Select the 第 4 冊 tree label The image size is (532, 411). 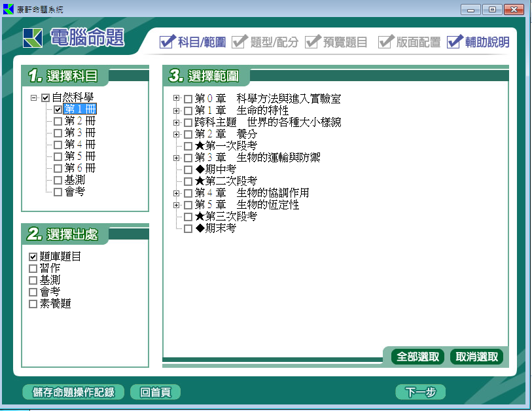tap(80, 144)
